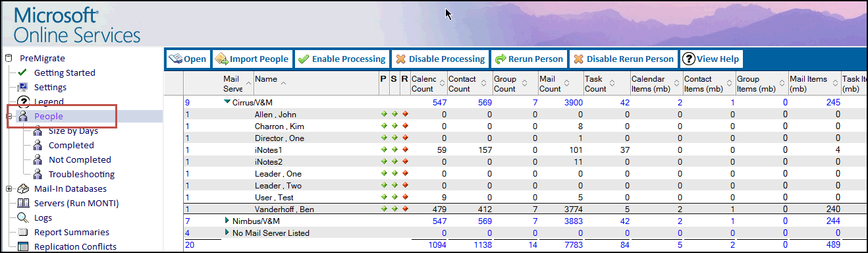Expand the Nimbus/V&M server category
The image size is (868, 253).
(x=227, y=220)
